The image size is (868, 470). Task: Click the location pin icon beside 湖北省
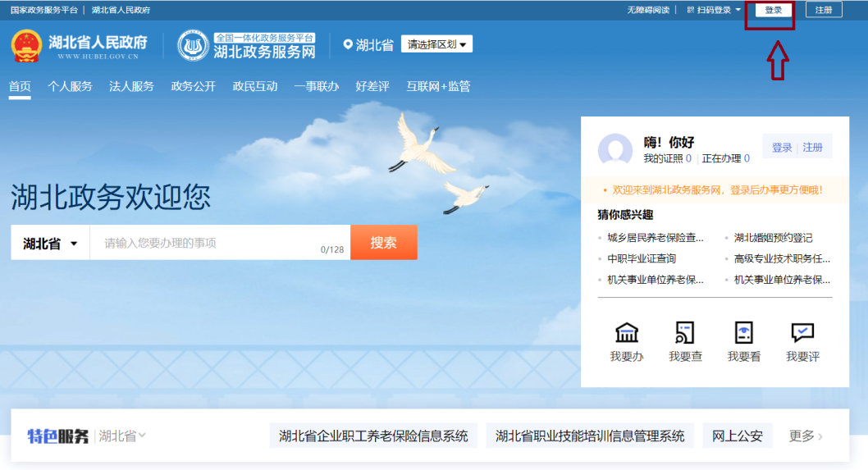point(348,44)
